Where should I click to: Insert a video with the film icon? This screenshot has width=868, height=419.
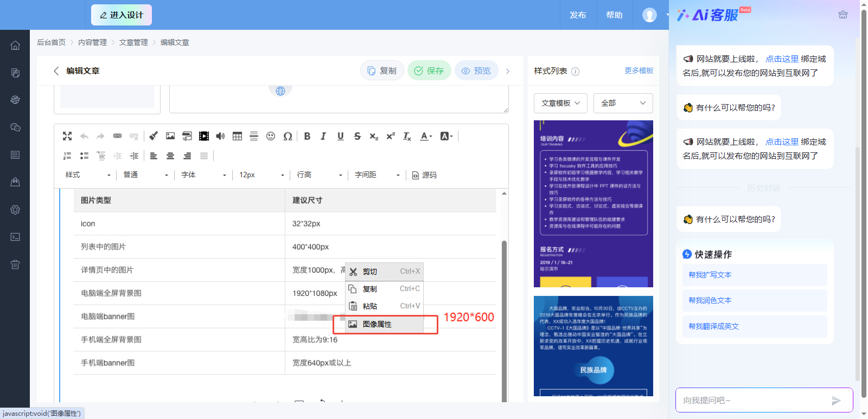pos(204,136)
